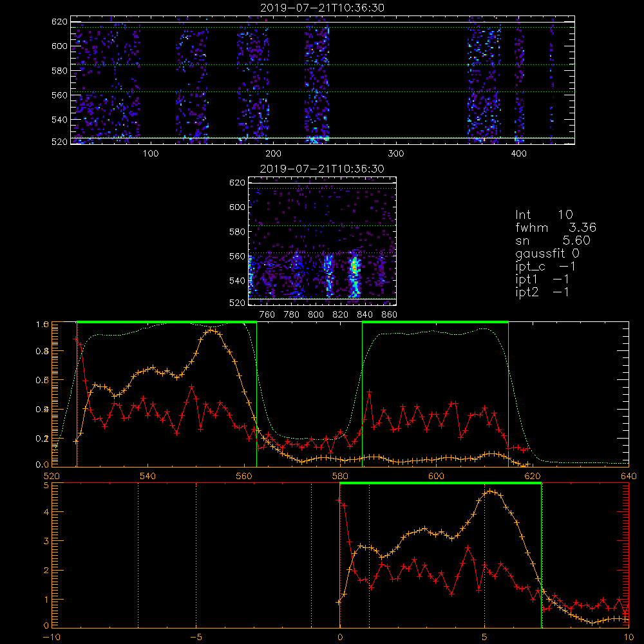
Task: Click the orange curve peak in the bottom plot
Action: tap(489, 491)
